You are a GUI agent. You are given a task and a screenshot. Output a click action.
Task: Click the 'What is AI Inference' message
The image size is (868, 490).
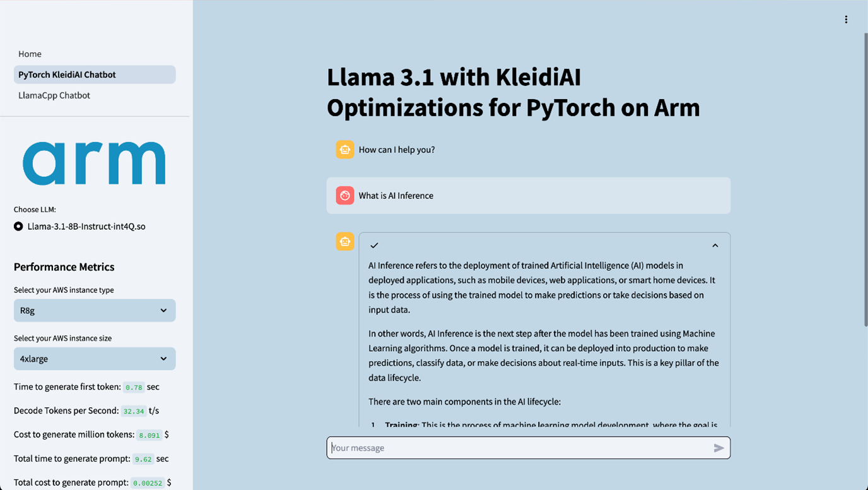[396, 196]
